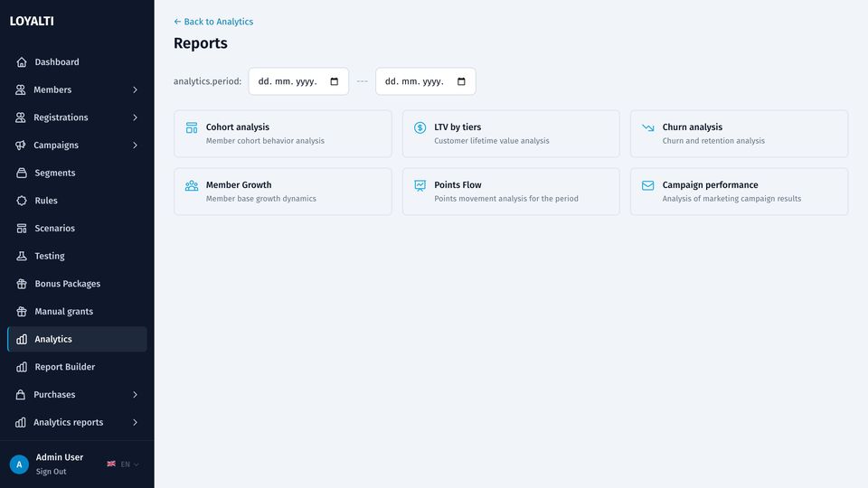Click 'Points movement analysis for the period' text

(506, 199)
